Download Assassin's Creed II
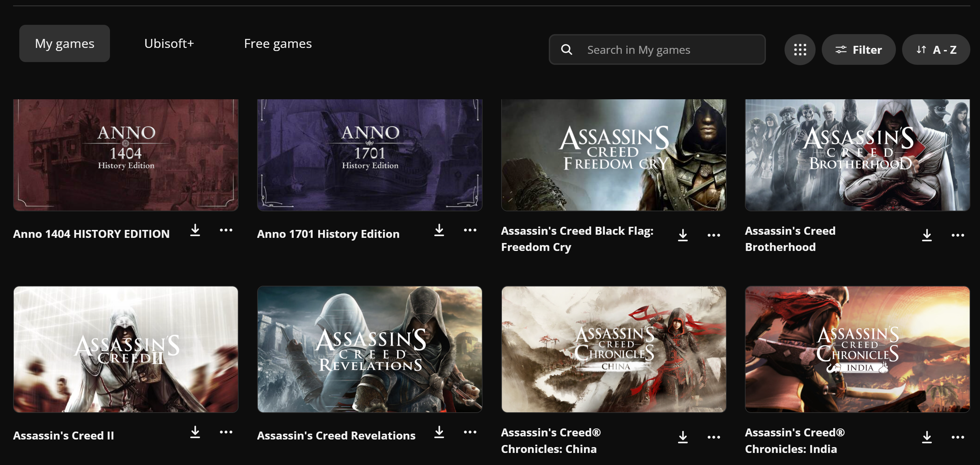This screenshot has width=980, height=465. click(195, 432)
